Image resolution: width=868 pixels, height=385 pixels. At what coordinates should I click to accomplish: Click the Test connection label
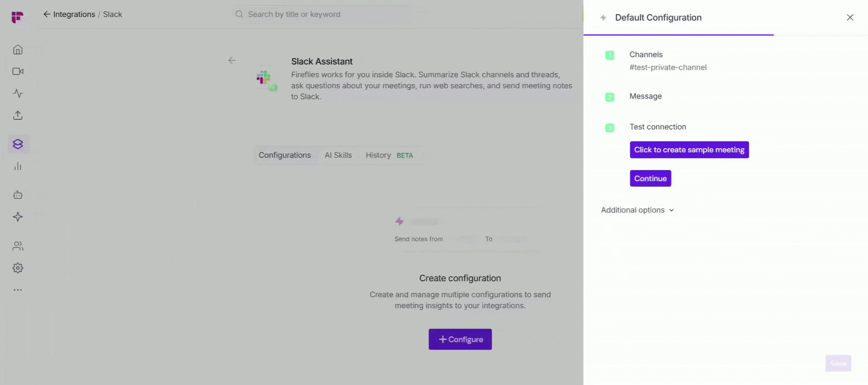658,127
